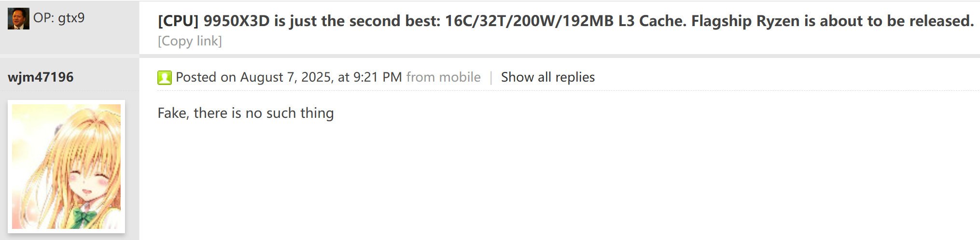This screenshot has height=240, width=980.
Task: Click the August 7, 2025 post date
Action: click(x=286, y=77)
